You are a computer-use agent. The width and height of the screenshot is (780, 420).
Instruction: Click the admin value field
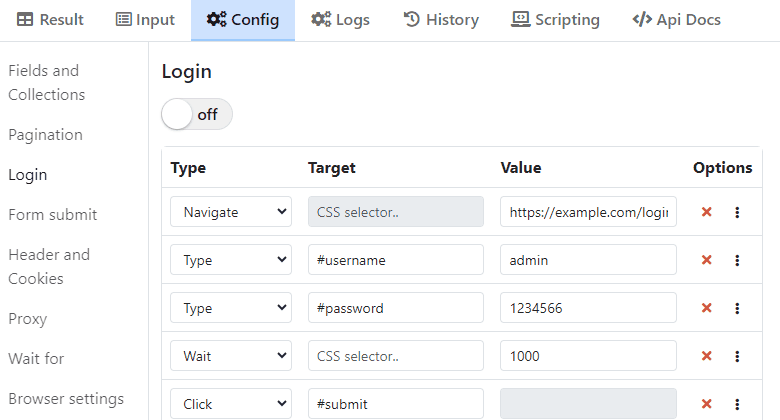click(588, 259)
